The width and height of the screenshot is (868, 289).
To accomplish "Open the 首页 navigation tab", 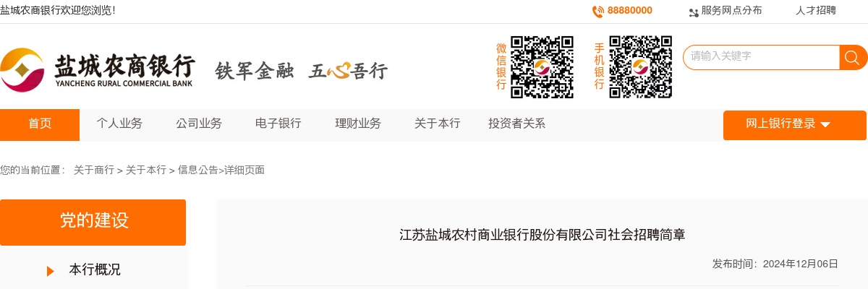I will 40,125.
